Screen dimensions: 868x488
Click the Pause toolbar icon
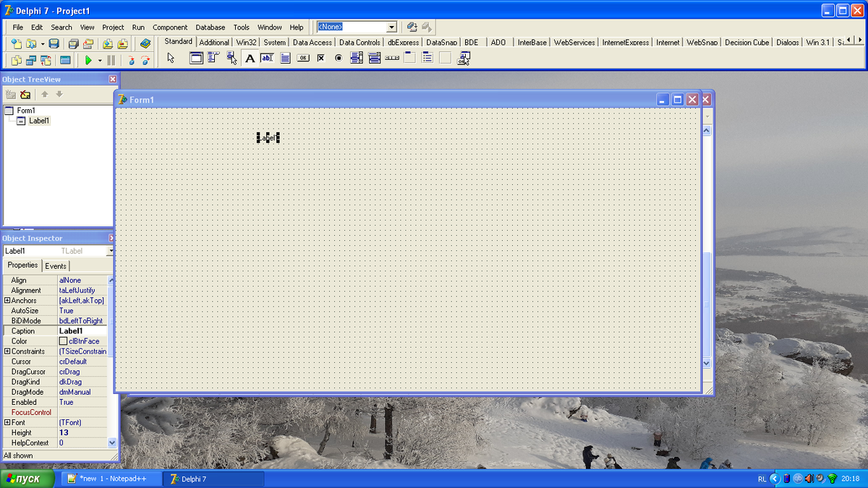(111, 60)
